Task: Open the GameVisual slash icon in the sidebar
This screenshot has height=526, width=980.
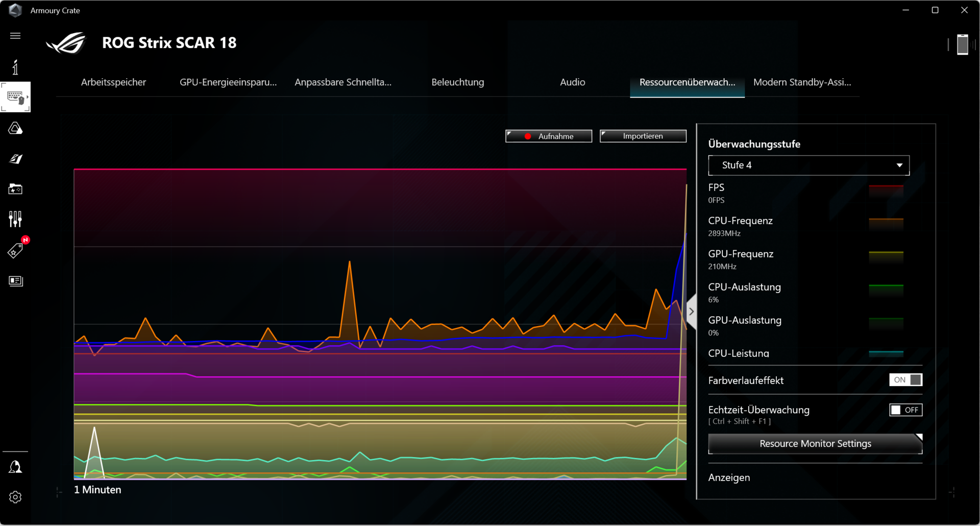Action: [15, 159]
